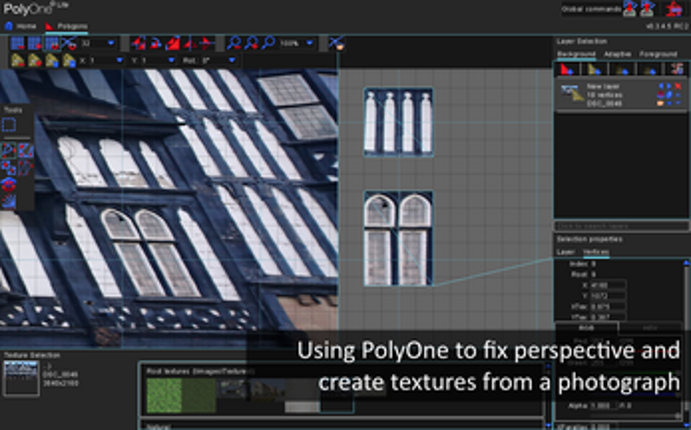Zoom in with the red-plus magnifier icon
This screenshot has width=691, height=430.
(251, 43)
